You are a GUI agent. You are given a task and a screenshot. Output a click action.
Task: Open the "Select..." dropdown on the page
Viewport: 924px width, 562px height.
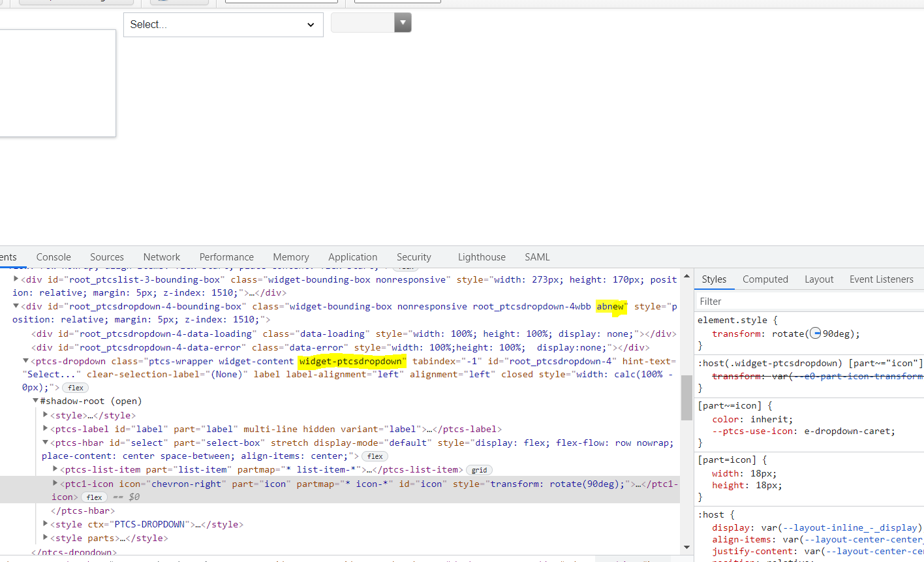223,24
